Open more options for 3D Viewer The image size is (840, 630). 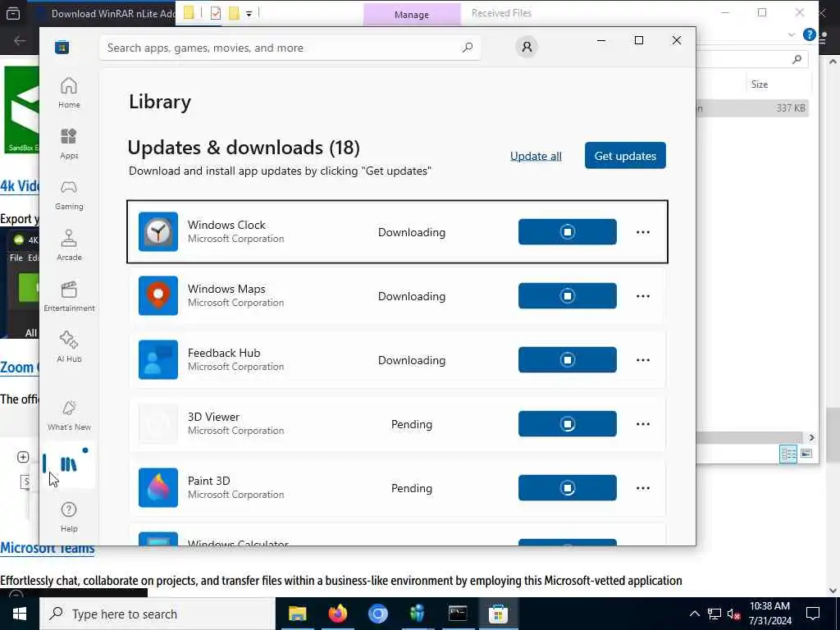(x=643, y=424)
